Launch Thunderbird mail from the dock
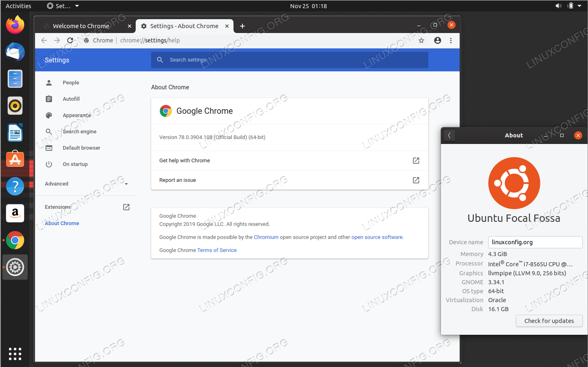 (x=15, y=52)
